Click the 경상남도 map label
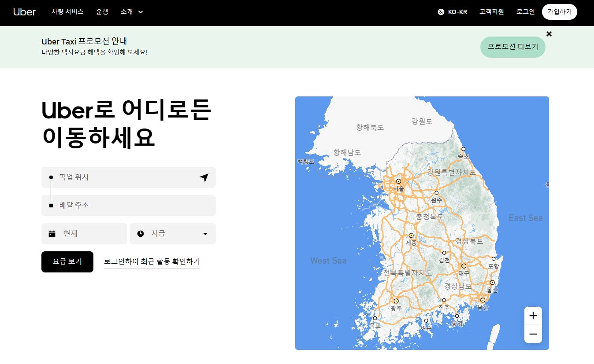Screen dimensions: 594x364 coord(458,286)
